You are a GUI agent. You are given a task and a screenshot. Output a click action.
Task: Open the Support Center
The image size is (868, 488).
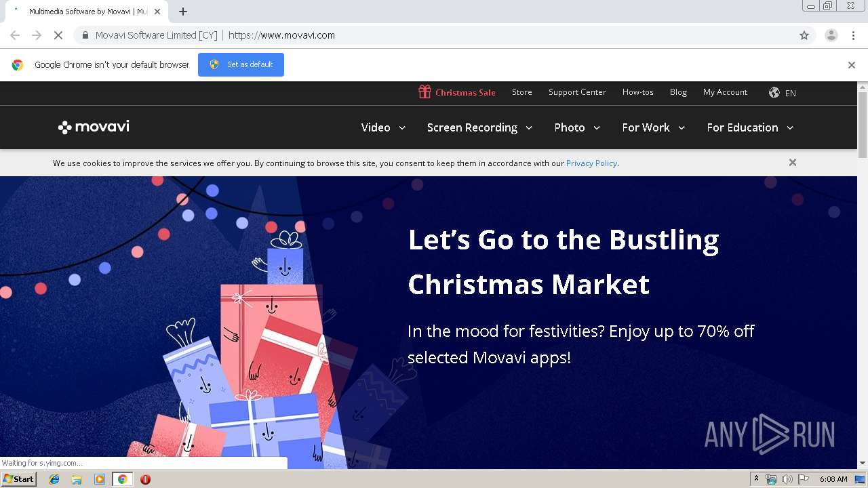pyautogui.click(x=577, y=92)
